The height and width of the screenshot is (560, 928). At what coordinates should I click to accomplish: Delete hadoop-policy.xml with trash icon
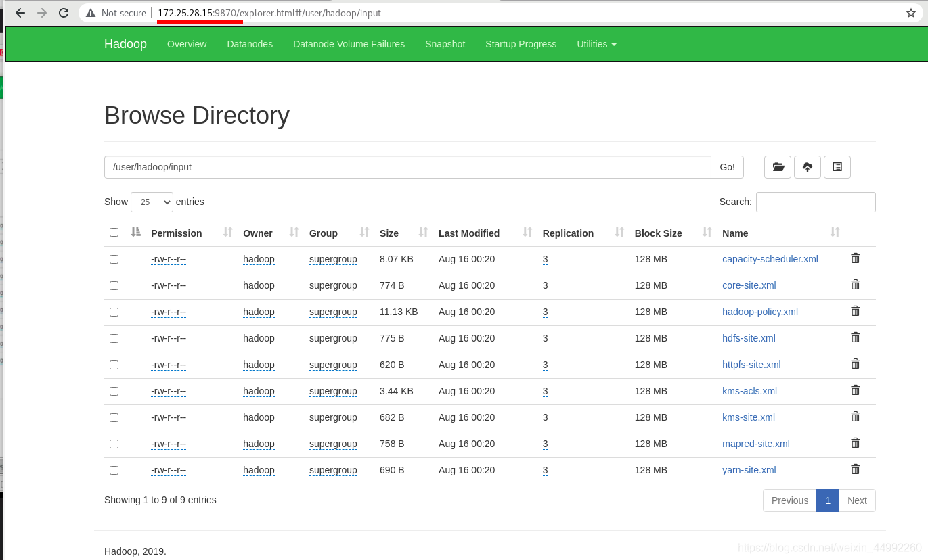pyautogui.click(x=856, y=311)
